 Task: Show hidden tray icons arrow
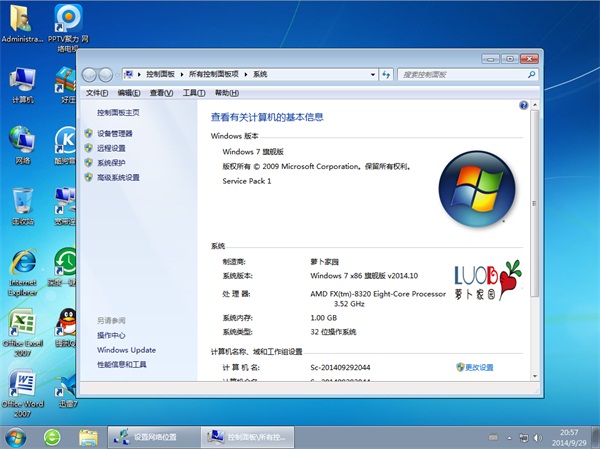(x=509, y=438)
